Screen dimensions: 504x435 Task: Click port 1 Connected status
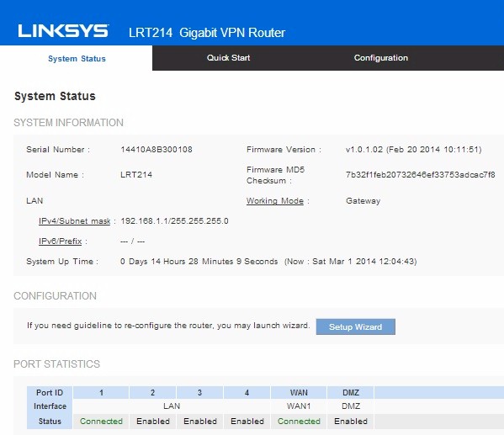(101, 422)
